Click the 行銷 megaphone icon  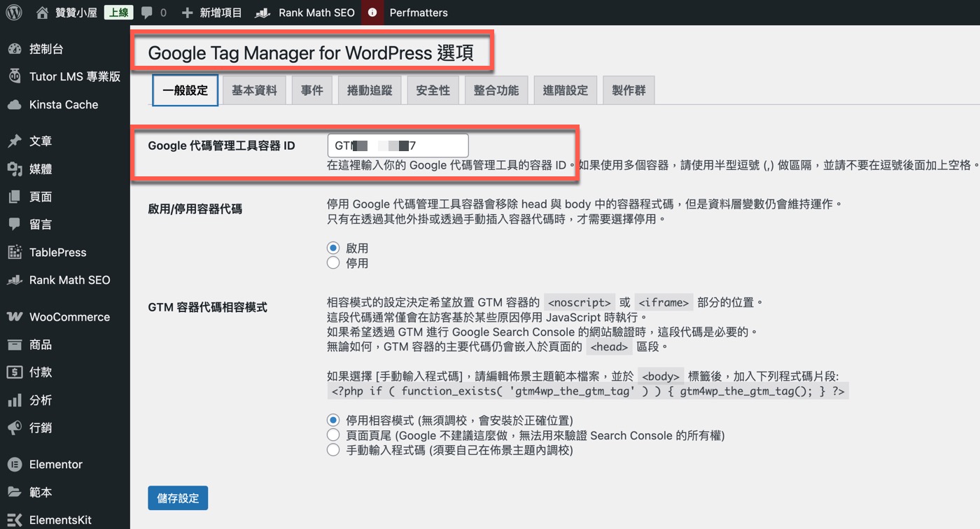(15, 428)
